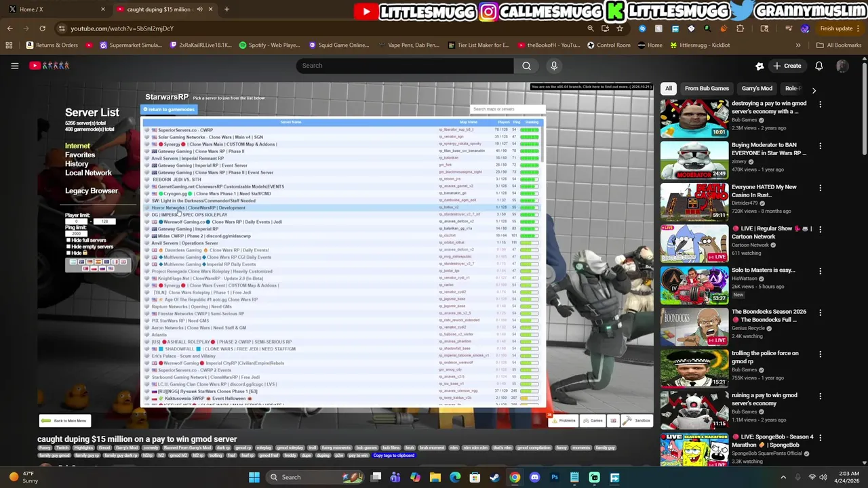868x488 pixels.
Task: Show more filter chips with right arrow
Action: click(814, 89)
